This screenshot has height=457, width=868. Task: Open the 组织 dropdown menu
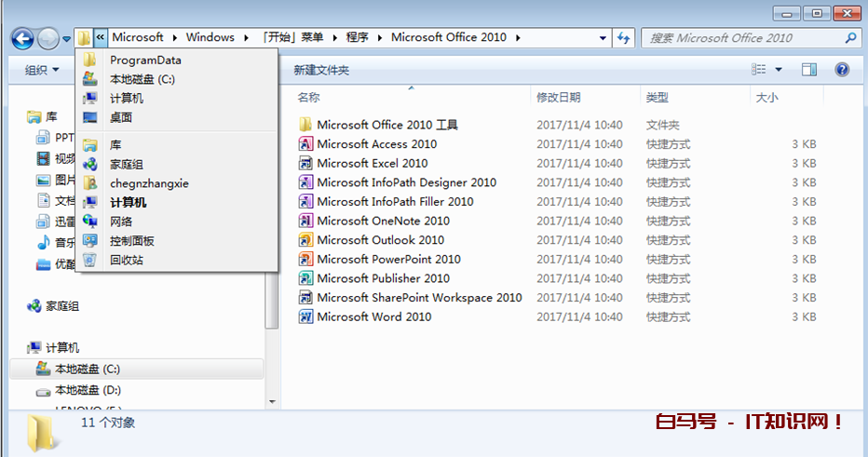(42, 70)
